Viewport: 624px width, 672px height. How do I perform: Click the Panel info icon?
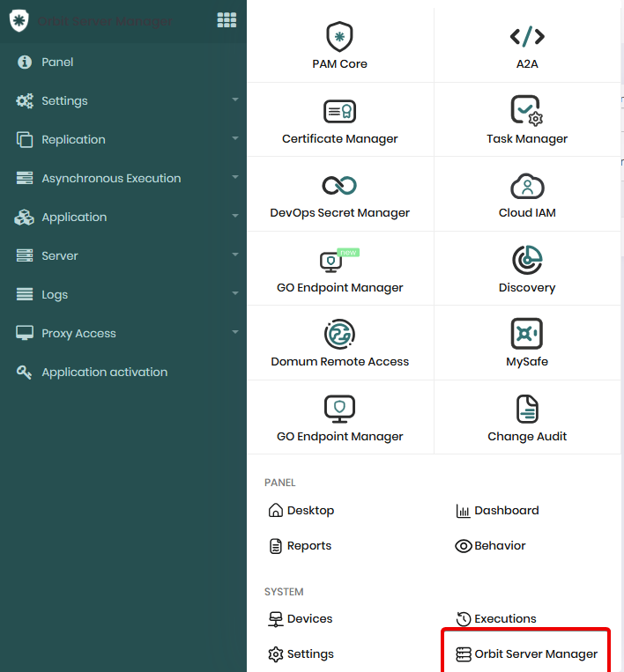25,63
